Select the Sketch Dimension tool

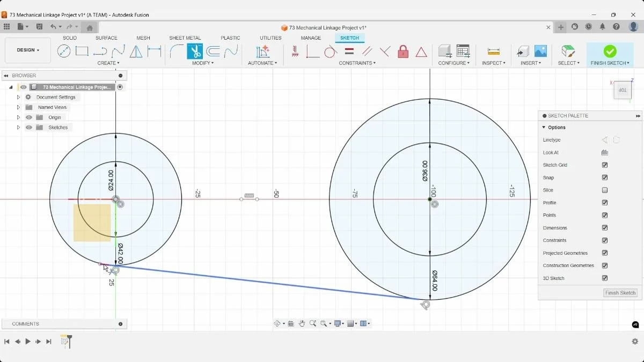pyautogui.click(x=155, y=51)
